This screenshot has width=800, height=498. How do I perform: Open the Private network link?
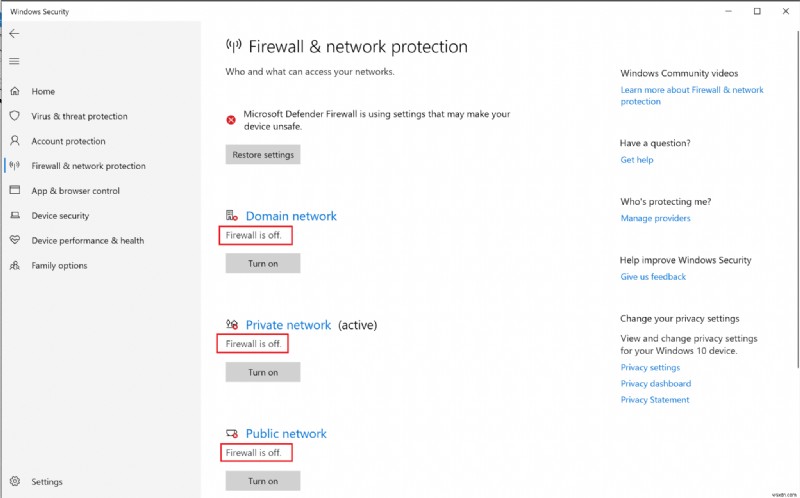pyautogui.click(x=288, y=325)
